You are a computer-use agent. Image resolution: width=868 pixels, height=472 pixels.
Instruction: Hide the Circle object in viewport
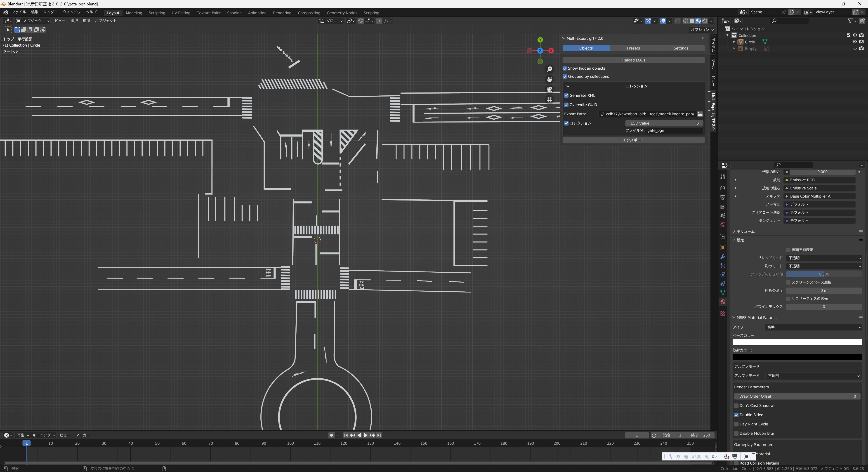(x=854, y=42)
